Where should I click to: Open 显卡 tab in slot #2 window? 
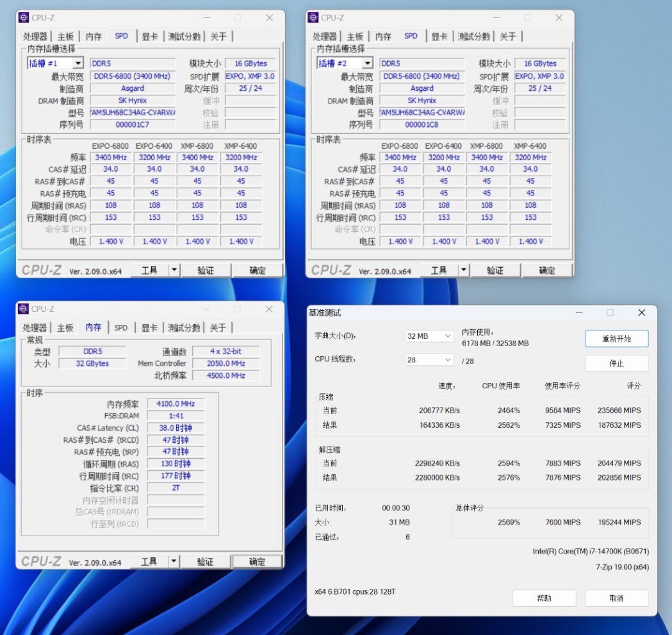(x=440, y=37)
